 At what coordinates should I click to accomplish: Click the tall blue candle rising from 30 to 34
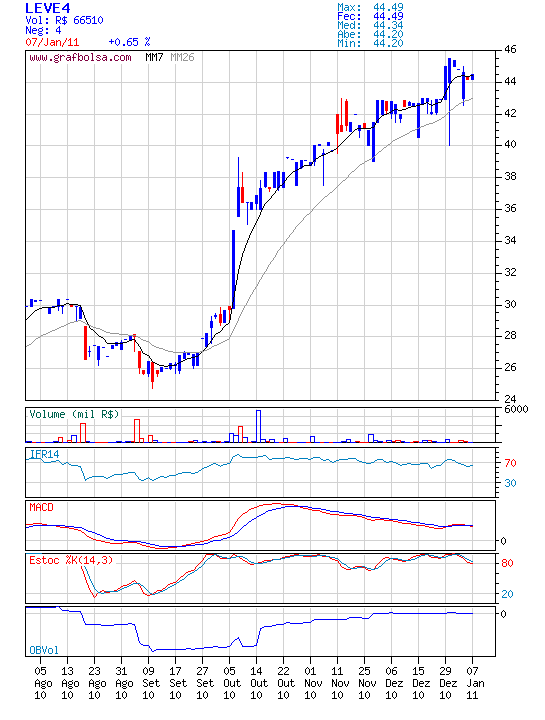point(233,269)
